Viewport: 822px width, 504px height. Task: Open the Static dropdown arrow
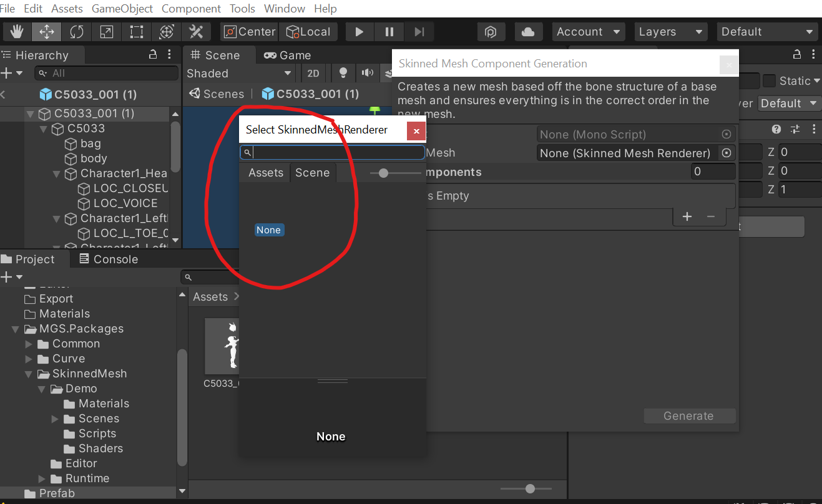pyautogui.click(x=816, y=81)
